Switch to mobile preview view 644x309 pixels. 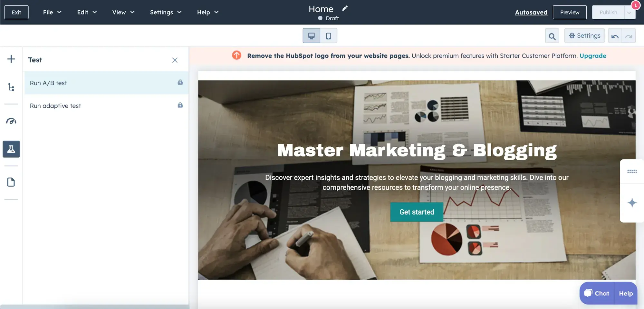coord(329,36)
